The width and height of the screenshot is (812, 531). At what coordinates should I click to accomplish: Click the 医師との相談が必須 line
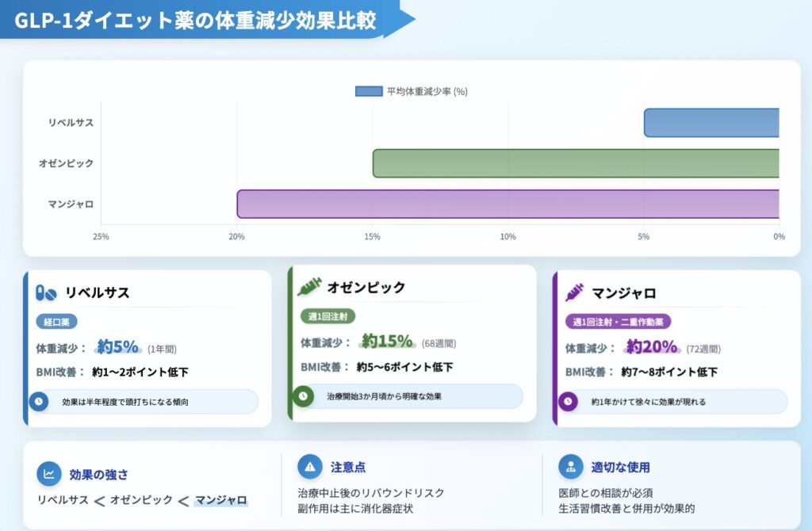(605, 493)
